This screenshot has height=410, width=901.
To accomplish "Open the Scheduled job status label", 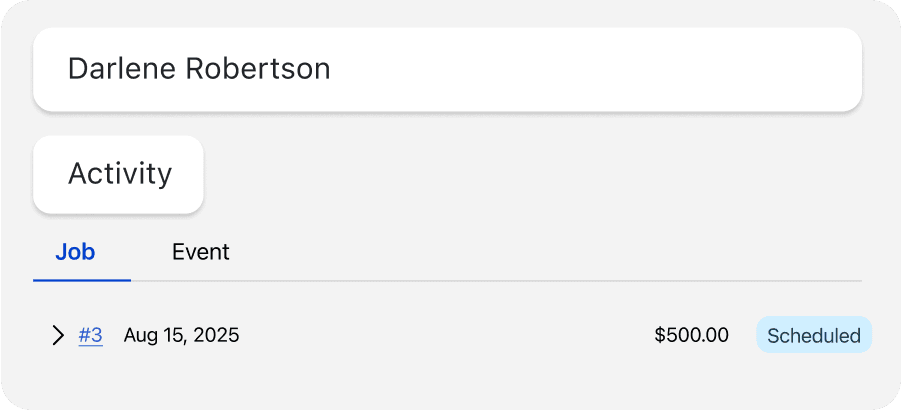I will (x=813, y=335).
